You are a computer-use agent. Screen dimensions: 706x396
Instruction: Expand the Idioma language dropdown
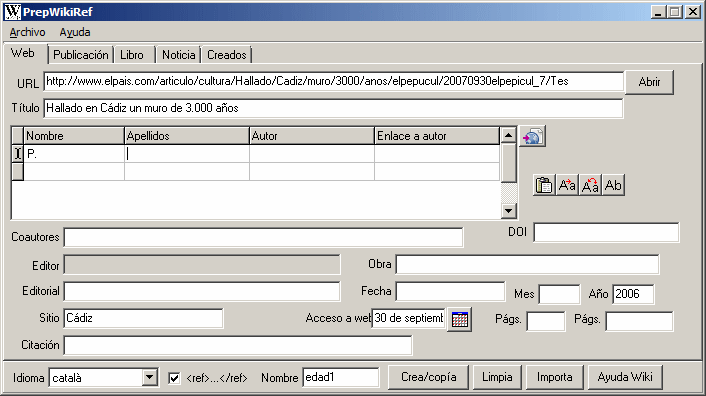pos(149,377)
